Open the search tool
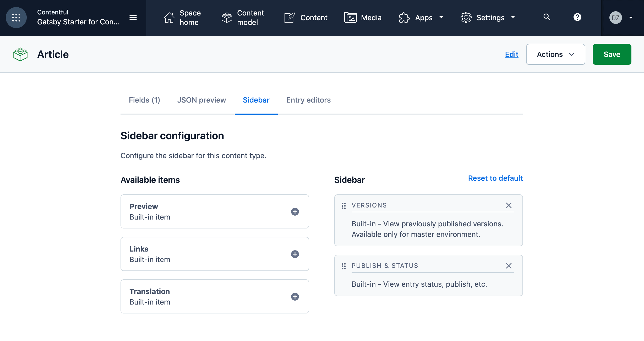644x341 pixels. 547,17
